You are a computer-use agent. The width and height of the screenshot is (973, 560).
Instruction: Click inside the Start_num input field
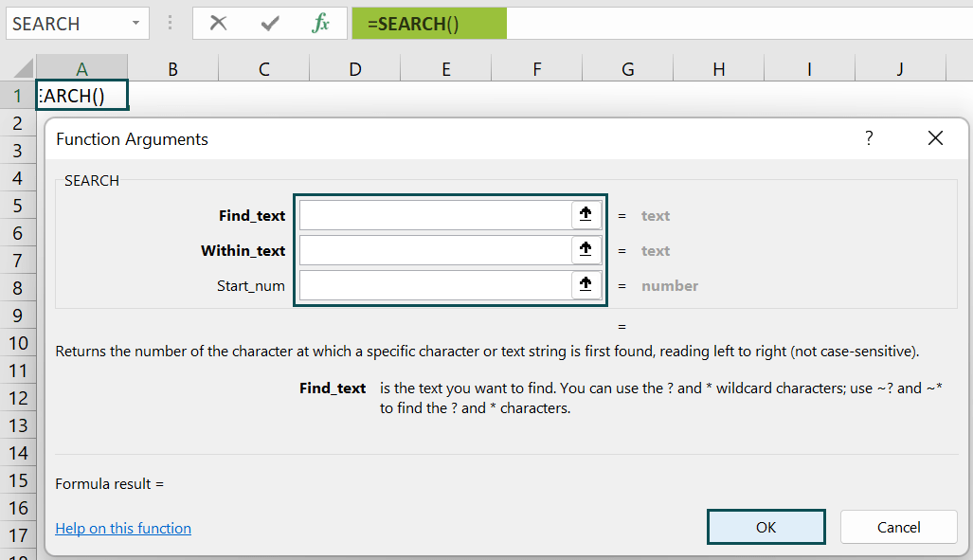(436, 283)
